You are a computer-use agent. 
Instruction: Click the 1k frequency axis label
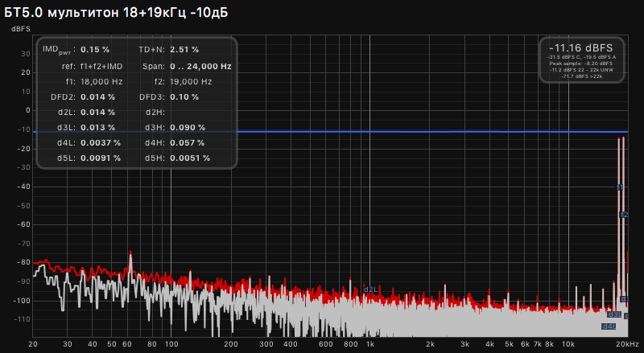tap(370, 344)
